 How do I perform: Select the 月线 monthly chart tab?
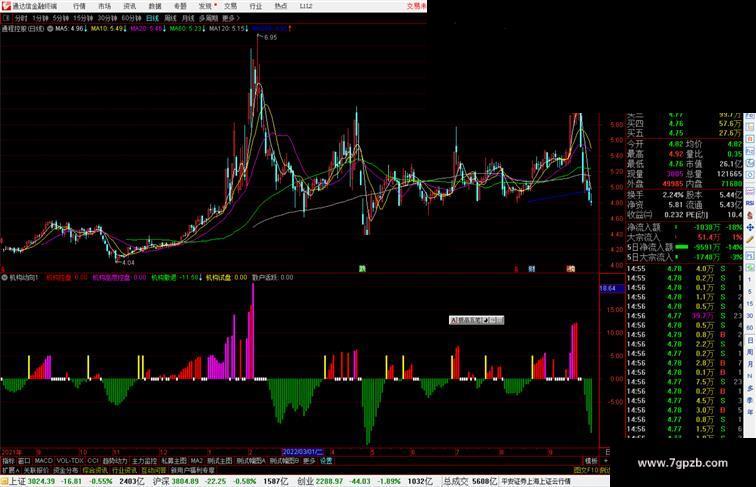188,18
